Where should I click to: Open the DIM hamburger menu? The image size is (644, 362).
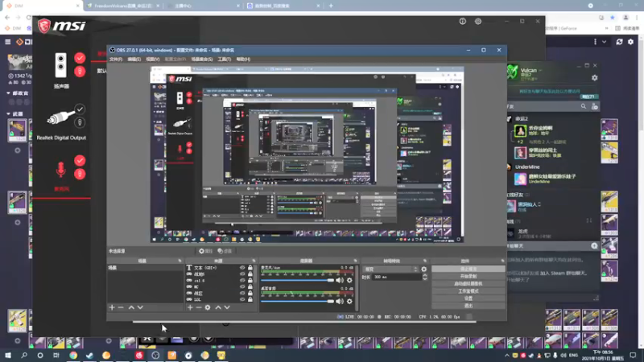click(8, 42)
